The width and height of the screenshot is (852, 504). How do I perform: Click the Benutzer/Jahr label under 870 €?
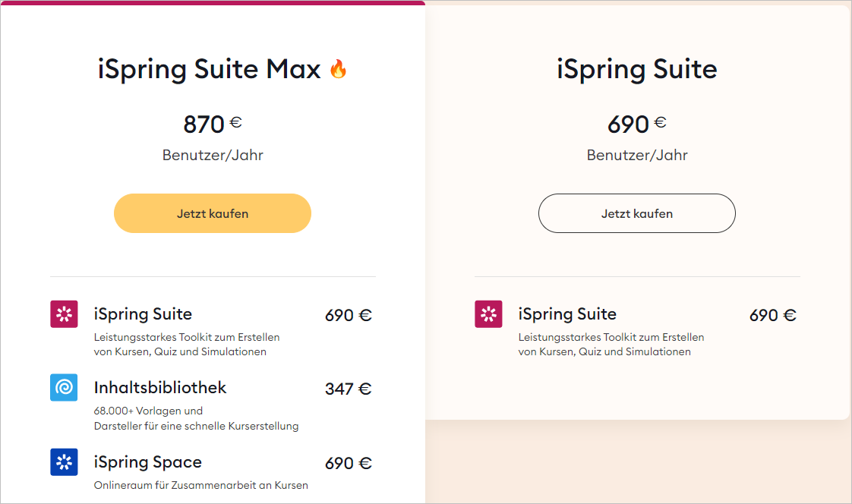(213, 155)
